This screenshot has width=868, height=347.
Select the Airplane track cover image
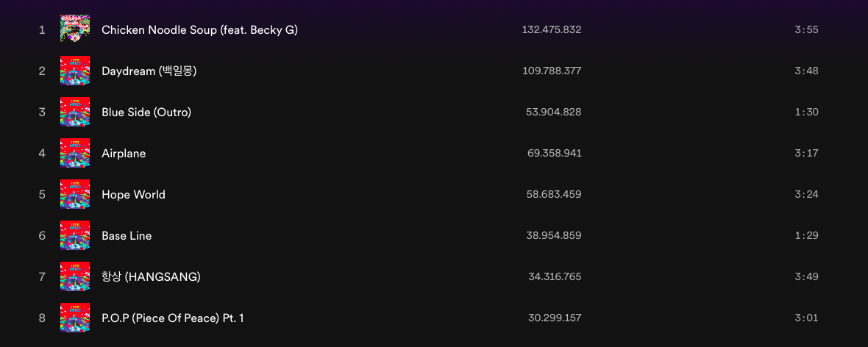(75, 153)
